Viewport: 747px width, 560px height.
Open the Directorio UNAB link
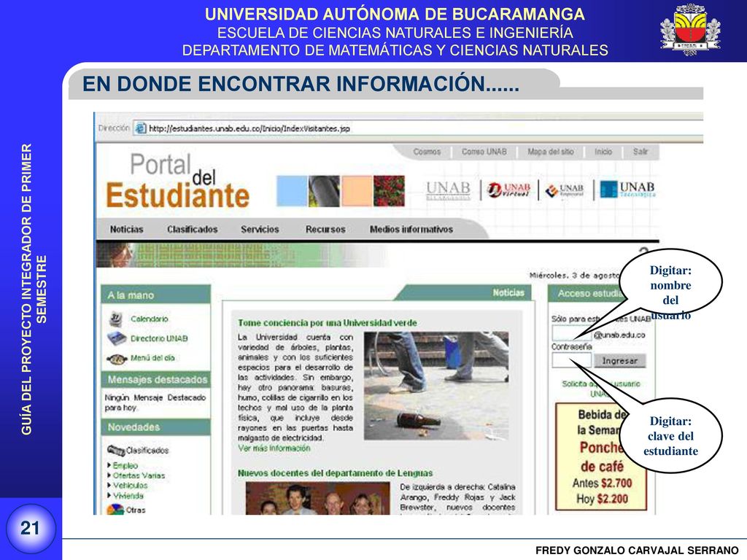click(159, 338)
